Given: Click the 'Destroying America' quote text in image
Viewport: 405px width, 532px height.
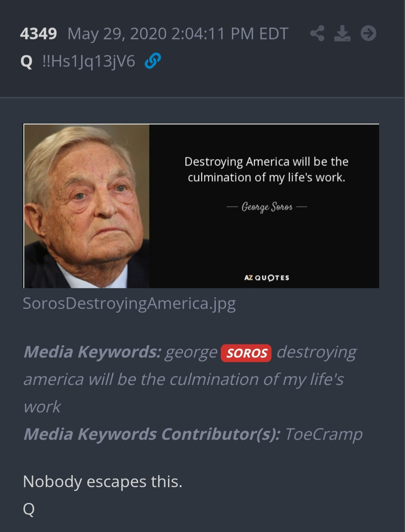Looking at the screenshot, I should click(266, 169).
